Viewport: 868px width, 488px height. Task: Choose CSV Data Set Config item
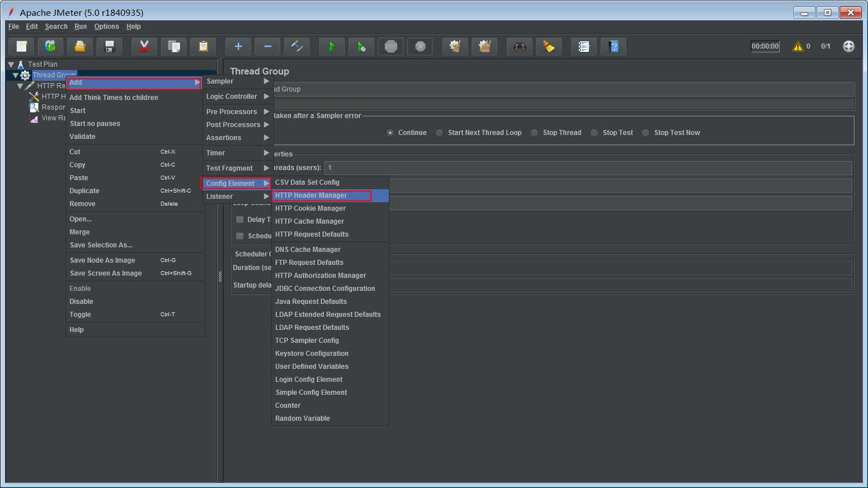pos(330,182)
